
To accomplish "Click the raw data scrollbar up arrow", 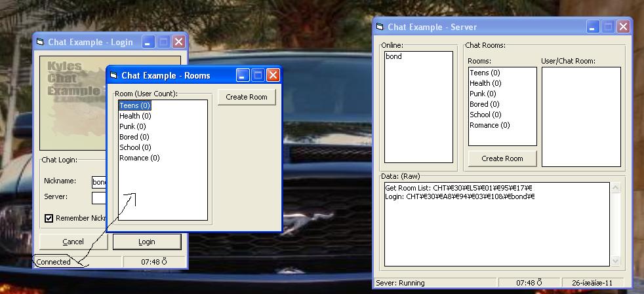I will point(615,188).
